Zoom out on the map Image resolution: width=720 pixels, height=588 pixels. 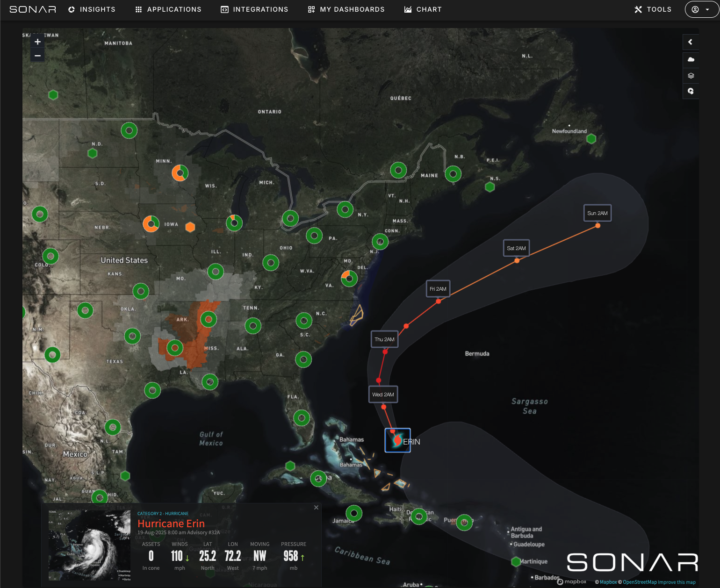tap(38, 56)
